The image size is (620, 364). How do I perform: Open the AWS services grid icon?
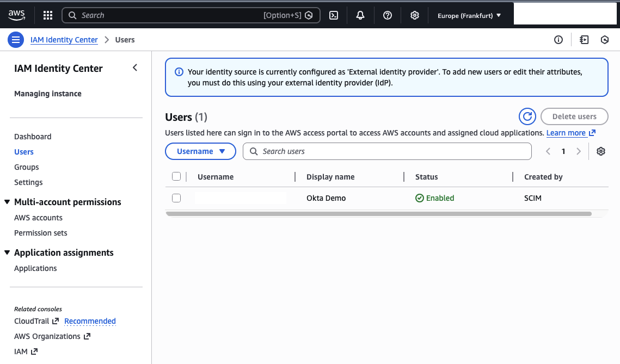[47, 15]
